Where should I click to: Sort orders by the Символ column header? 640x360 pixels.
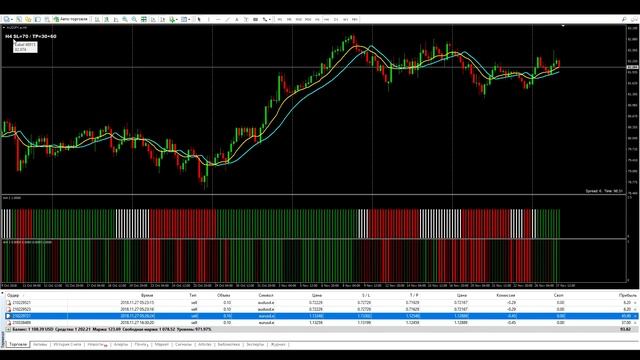[266, 295]
